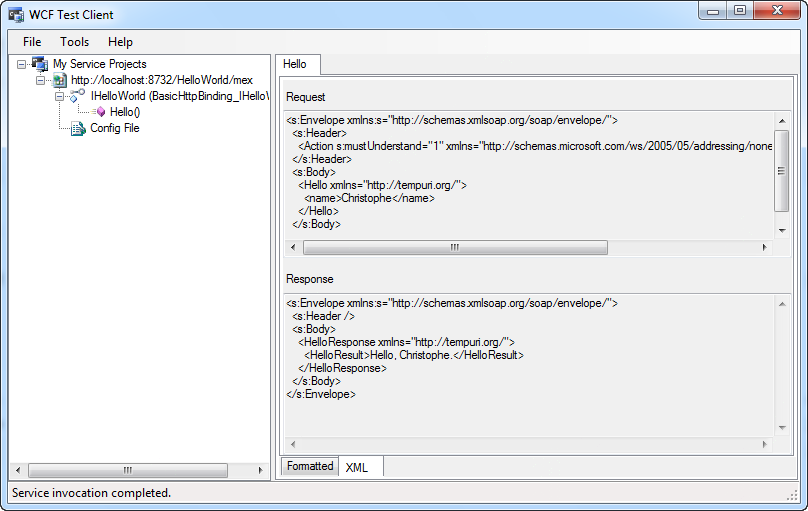Click the Service invocation completed status text

tap(91, 493)
